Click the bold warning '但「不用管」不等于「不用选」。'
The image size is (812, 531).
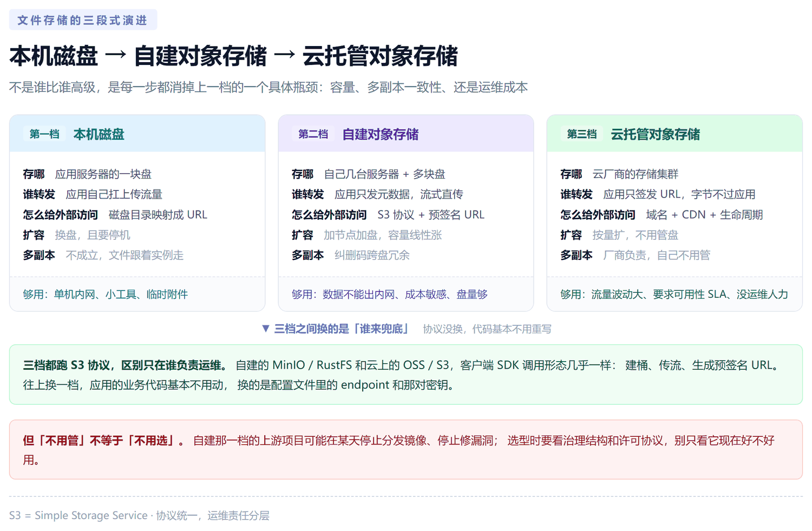(104, 441)
